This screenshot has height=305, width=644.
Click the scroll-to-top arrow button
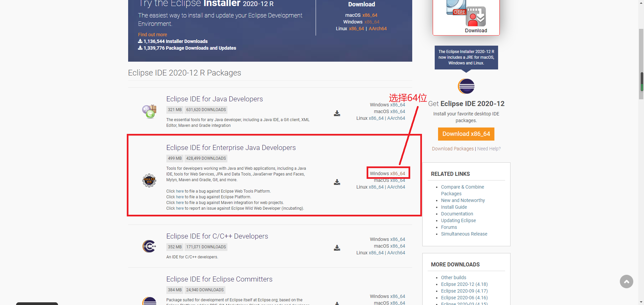coord(627,282)
